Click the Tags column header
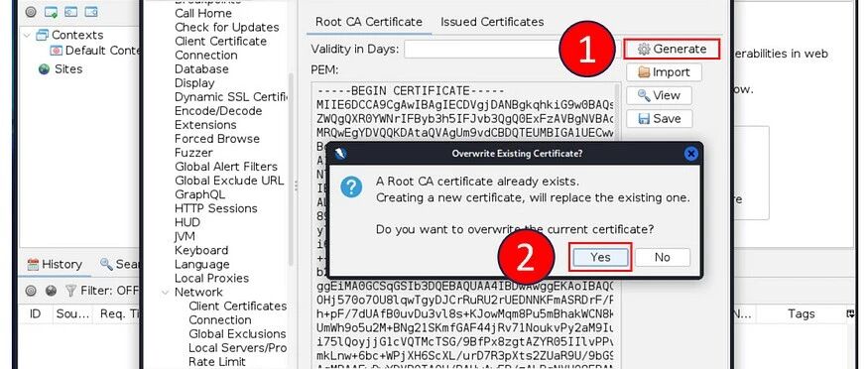 tap(801, 313)
